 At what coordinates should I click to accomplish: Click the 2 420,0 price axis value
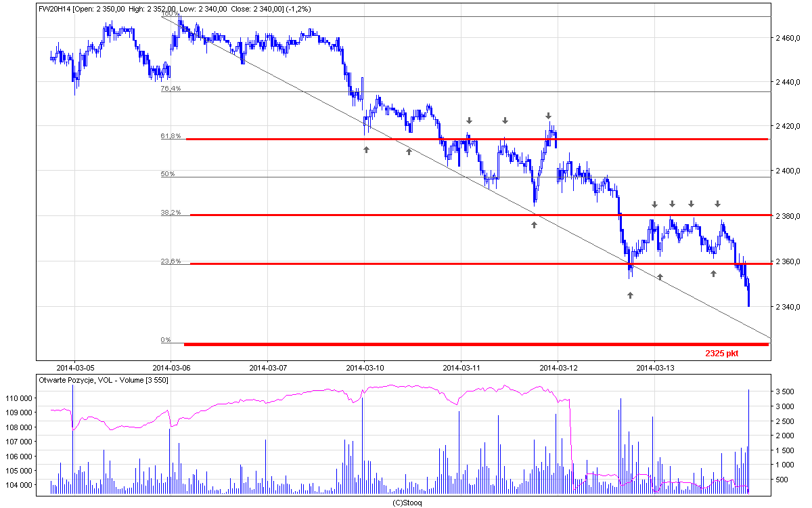[789, 126]
